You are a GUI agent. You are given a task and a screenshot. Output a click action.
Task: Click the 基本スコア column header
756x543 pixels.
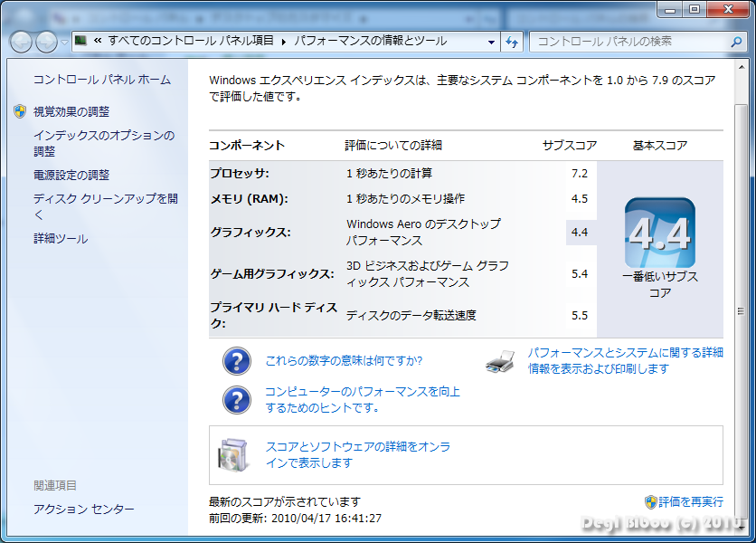[659, 146]
